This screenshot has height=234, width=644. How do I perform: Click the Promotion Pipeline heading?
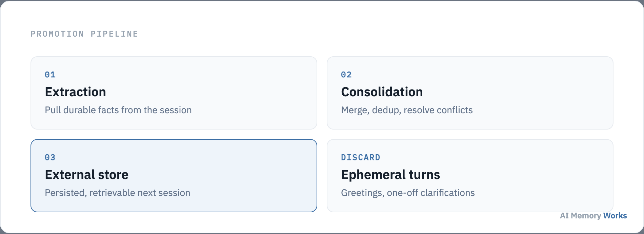coord(84,34)
